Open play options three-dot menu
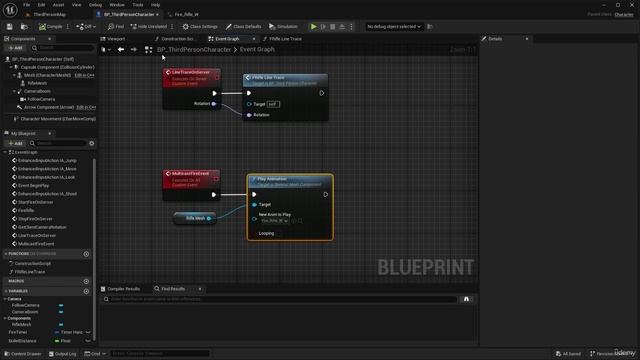Viewport: 640px width, 360px height. coord(351,27)
